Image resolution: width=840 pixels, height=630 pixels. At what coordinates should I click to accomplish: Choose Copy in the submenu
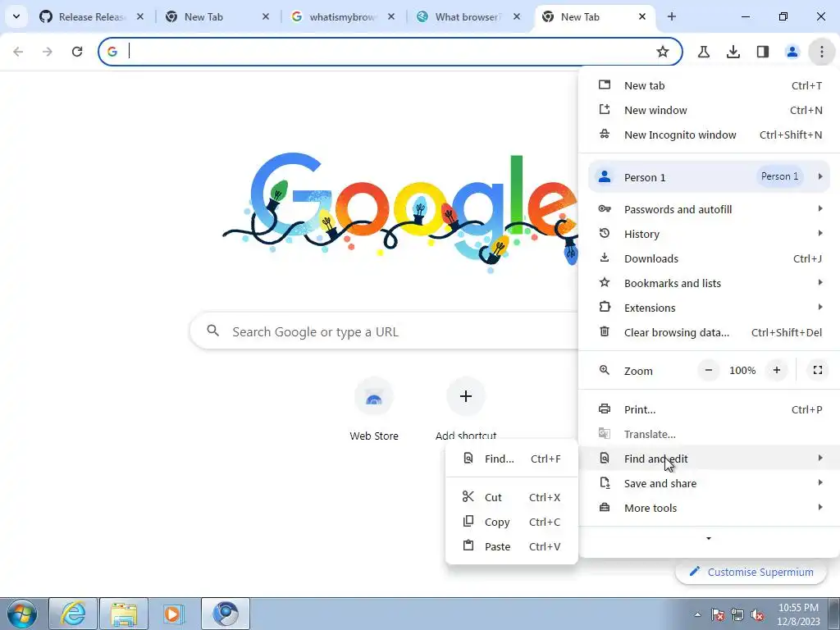coord(512,522)
